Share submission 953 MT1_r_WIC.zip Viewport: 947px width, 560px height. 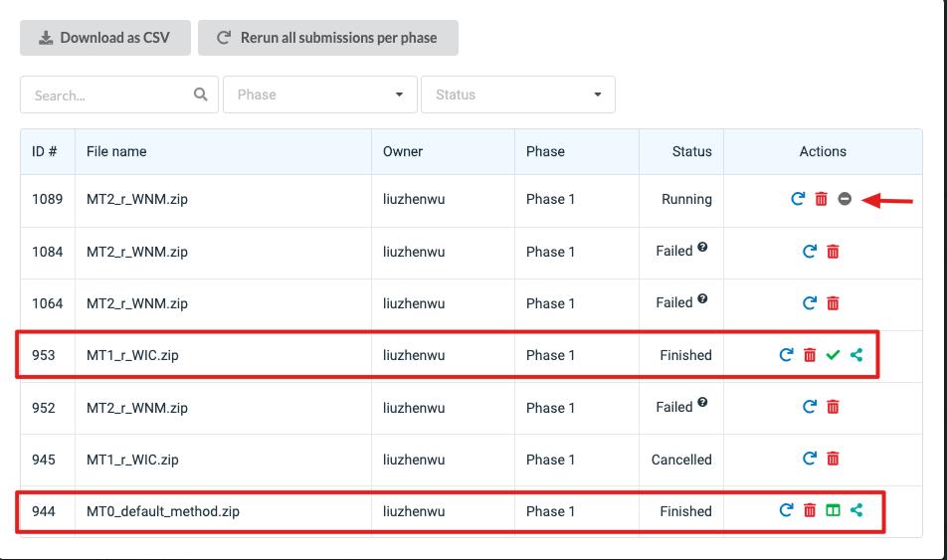[857, 355]
